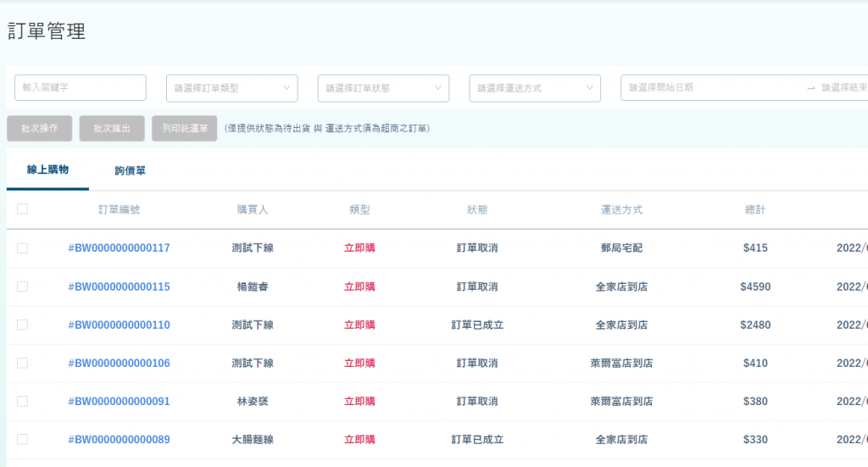The height and width of the screenshot is (467, 868).
Task: Click the 郵局宅配 shipping cell
Action: pos(621,247)
